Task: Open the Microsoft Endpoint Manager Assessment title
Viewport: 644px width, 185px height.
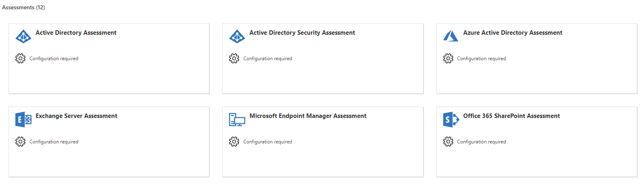Action: point(308,116)
